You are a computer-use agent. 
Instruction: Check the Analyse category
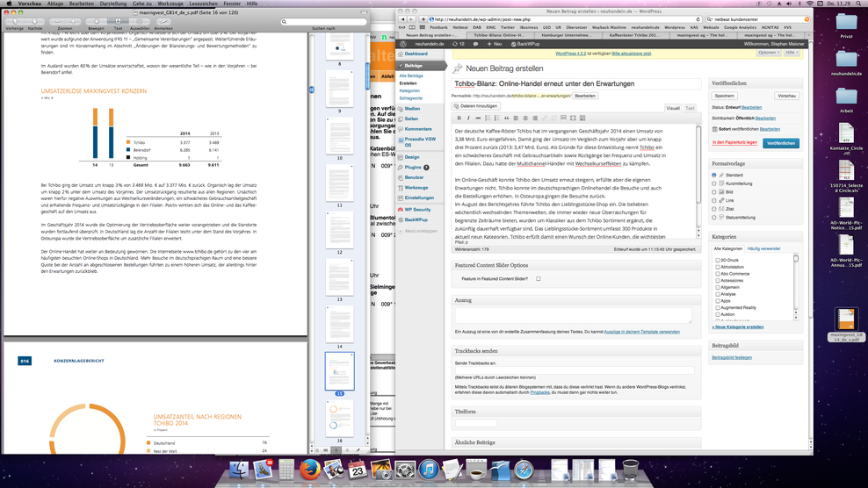coord(718,294)
